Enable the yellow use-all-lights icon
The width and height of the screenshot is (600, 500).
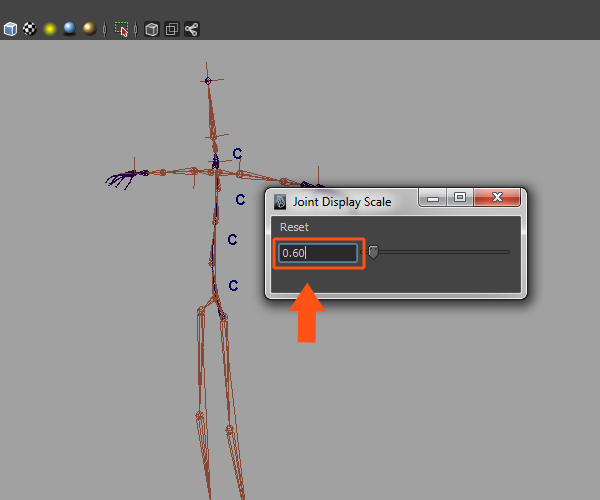pyautogui.click(x=50, y=29)
